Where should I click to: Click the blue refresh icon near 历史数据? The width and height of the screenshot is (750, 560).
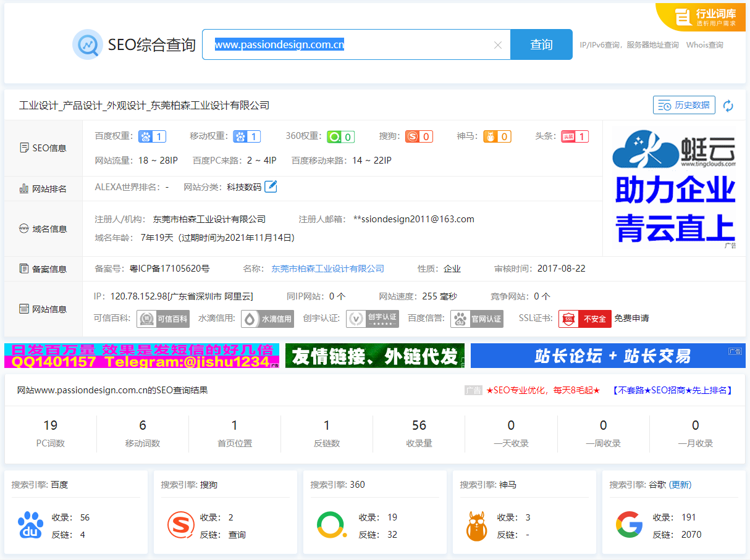(x=729, y=105)
